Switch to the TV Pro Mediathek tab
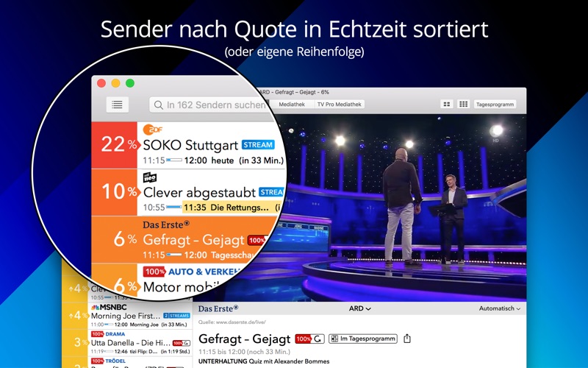The width and height of the screenshot is (588, 368). pos(340,105)
